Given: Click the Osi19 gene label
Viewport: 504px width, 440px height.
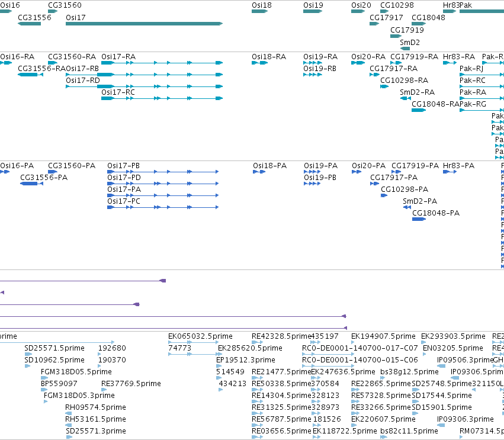Looking at the screenshot, I should coord(313,5).
